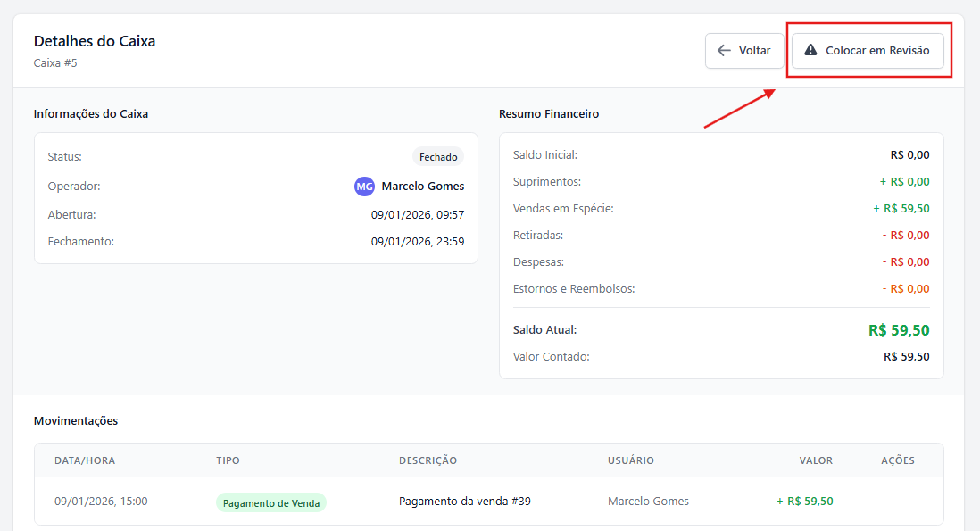
Task: Click the Fechado status badge
Action: click(438, 157)
